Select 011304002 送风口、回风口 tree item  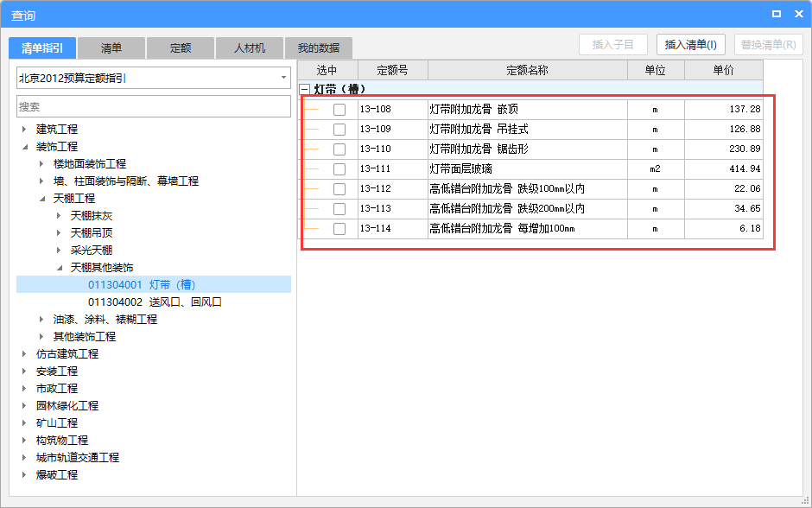click(155, 302)
